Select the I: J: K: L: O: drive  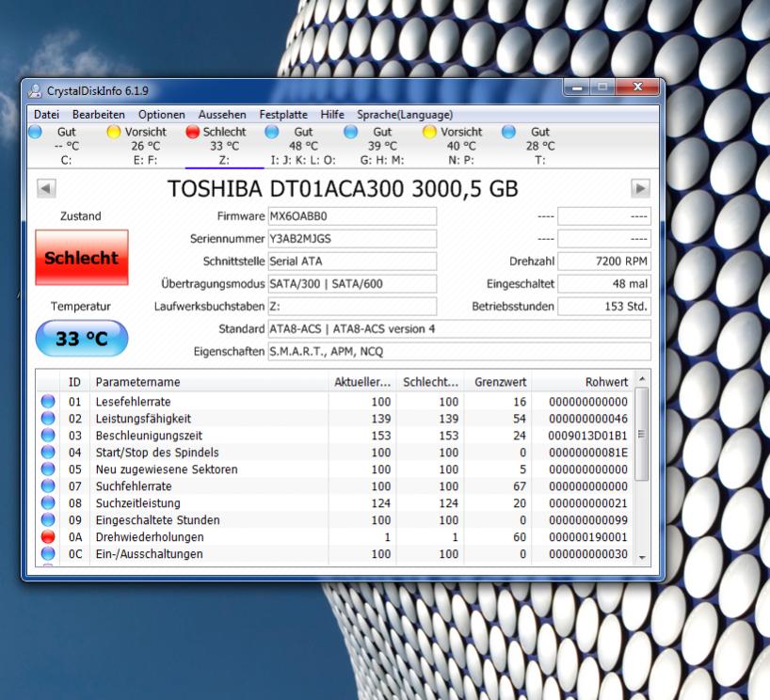303,146
